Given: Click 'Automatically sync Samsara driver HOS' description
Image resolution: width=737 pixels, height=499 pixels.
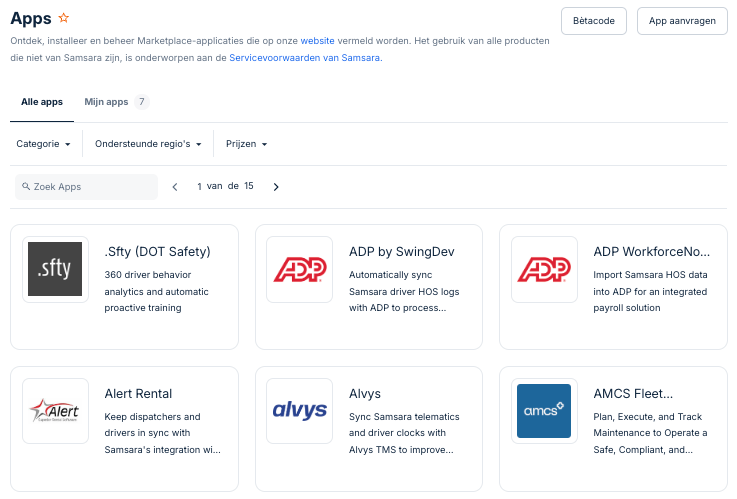Looking at the screenshot, I should pos(404,291).
